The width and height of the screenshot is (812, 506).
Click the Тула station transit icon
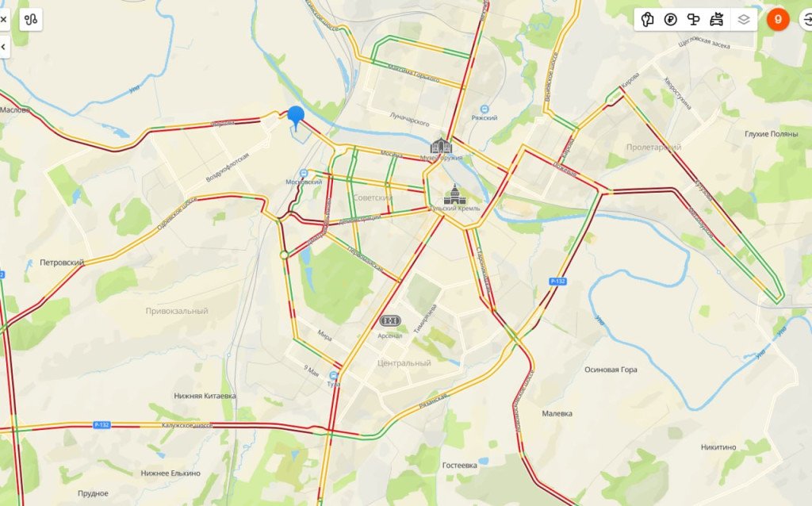pos(334,375)
